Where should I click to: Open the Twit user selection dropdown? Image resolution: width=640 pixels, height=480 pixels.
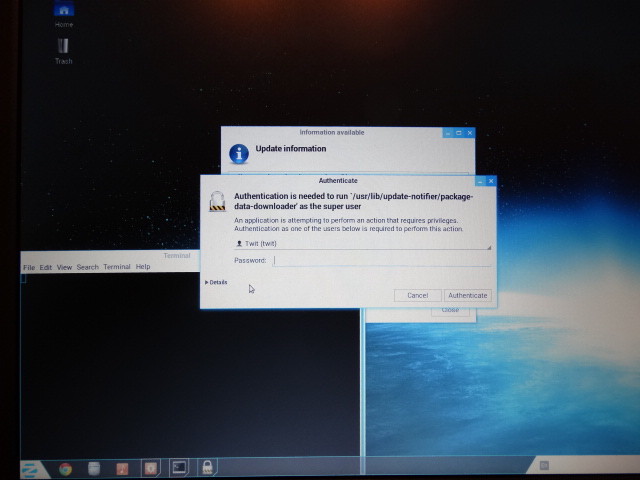[362, 243]
